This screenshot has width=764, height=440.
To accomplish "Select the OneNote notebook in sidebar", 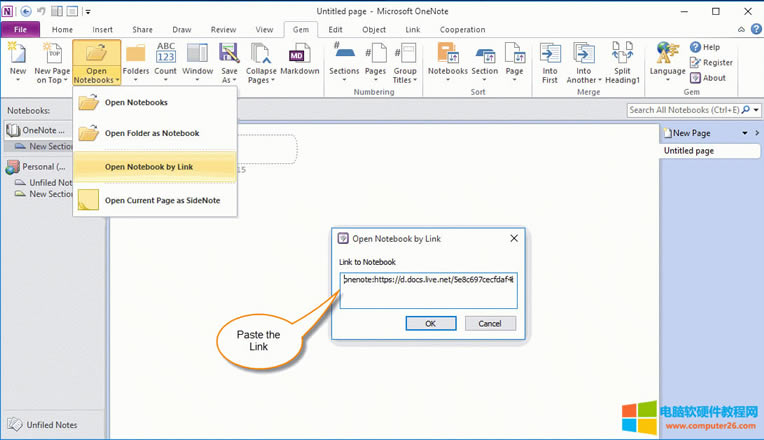I will coord(38,130).
